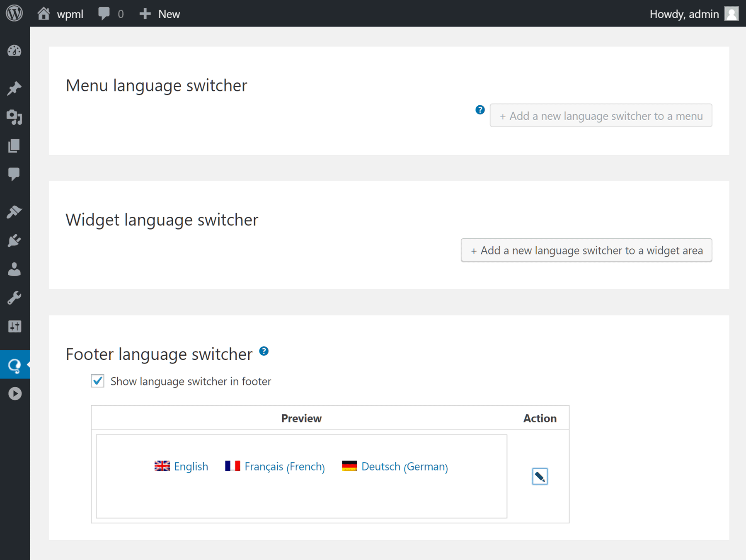Viewport: 746px width, 560px height.
Task: Add a new language switcher to a menu
Action: (x=601, y=116)
